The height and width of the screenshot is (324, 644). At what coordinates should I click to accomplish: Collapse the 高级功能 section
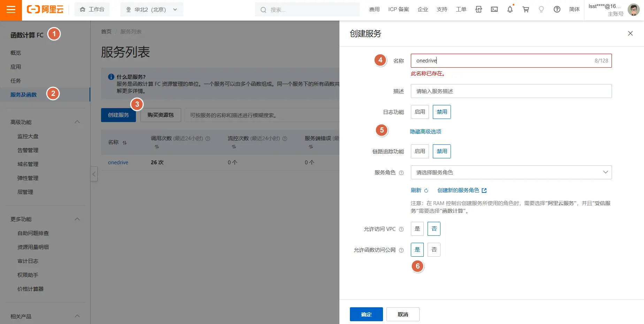point(77,122)
